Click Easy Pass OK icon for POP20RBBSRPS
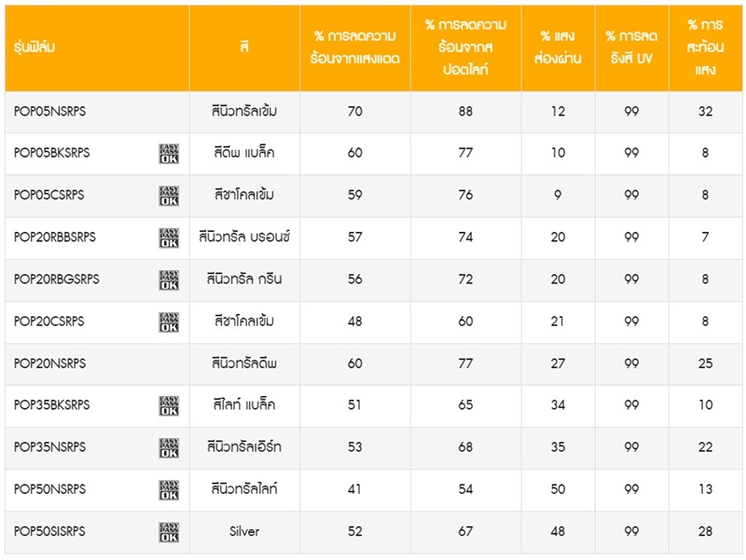Screen dimensions: 746x560 (x=169, y=238)
